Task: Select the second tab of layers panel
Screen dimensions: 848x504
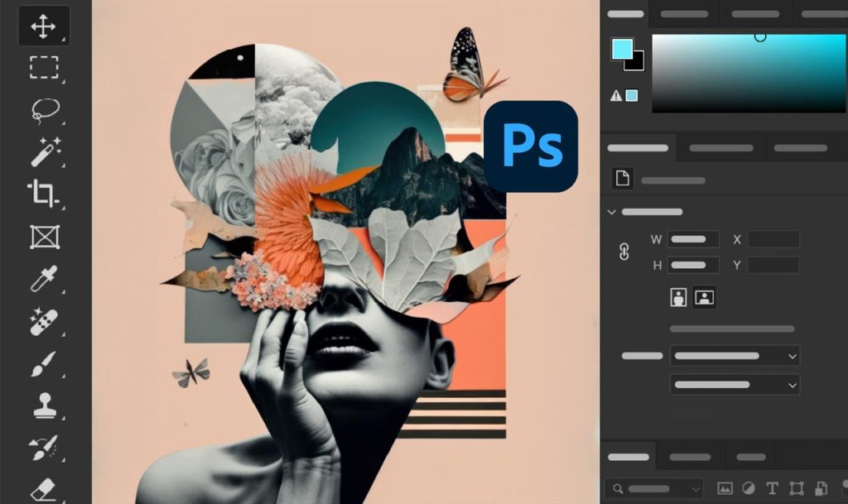Action: (x=690, y=457)
